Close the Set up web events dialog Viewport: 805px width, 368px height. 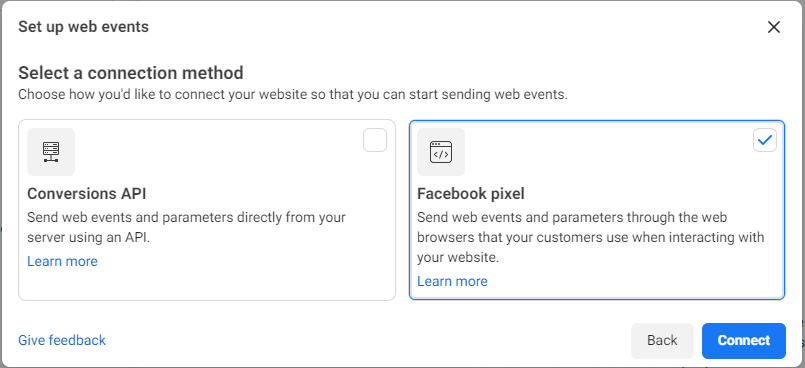pos(774,27)
